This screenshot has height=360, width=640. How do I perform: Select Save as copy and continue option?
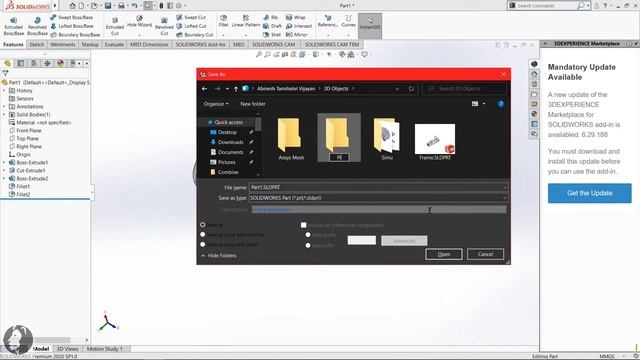click(x=203, y=235)
